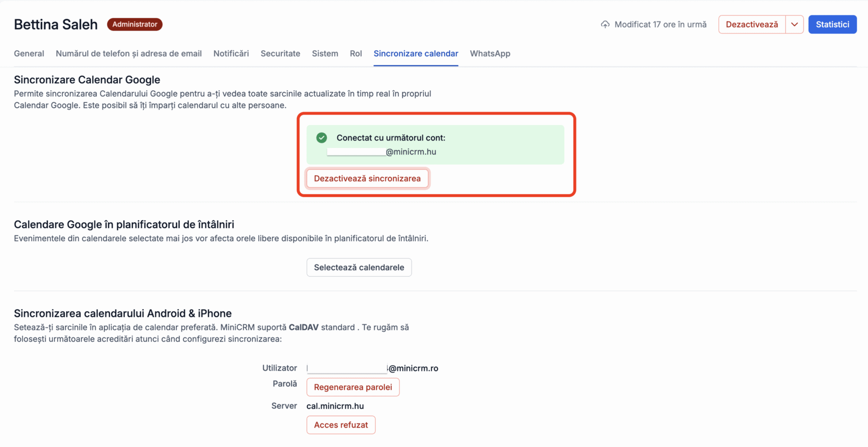Open the Rol tab
868x447 pixels.
coord(356,53)
